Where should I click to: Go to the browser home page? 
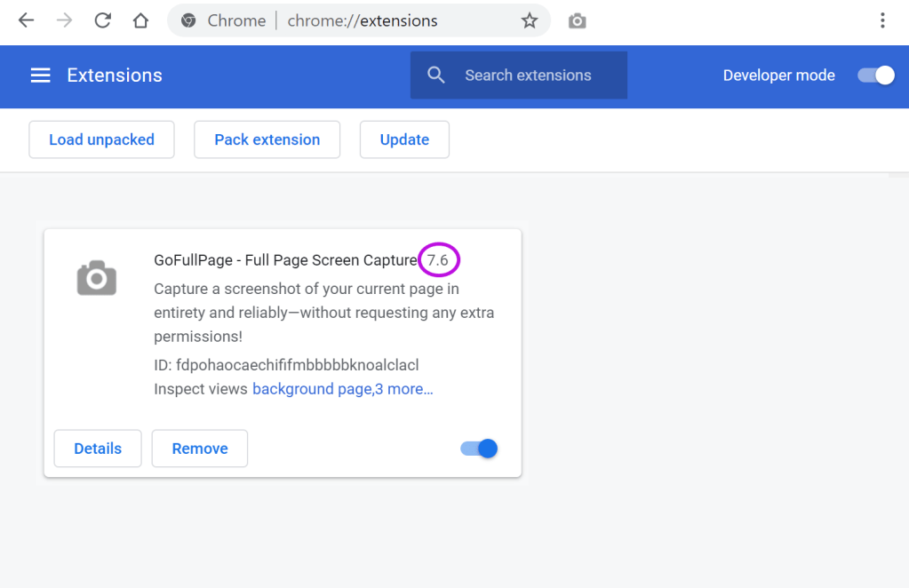click(x=140, y=20)
